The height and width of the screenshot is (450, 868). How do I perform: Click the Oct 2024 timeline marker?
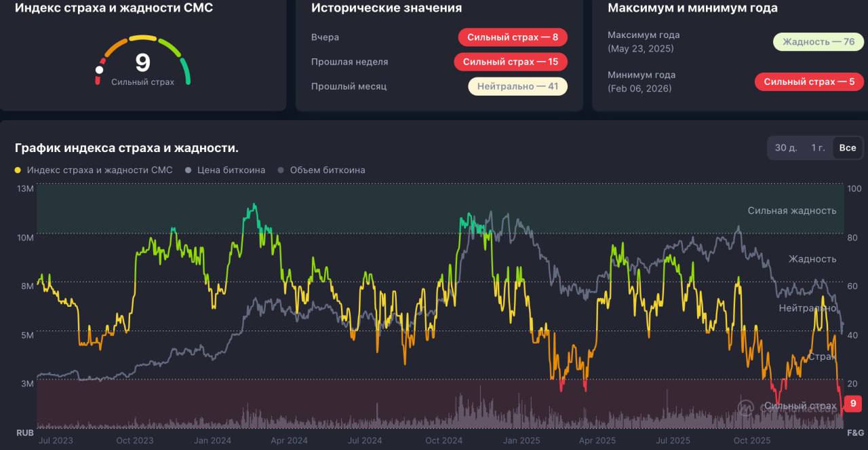pos(443,440)
